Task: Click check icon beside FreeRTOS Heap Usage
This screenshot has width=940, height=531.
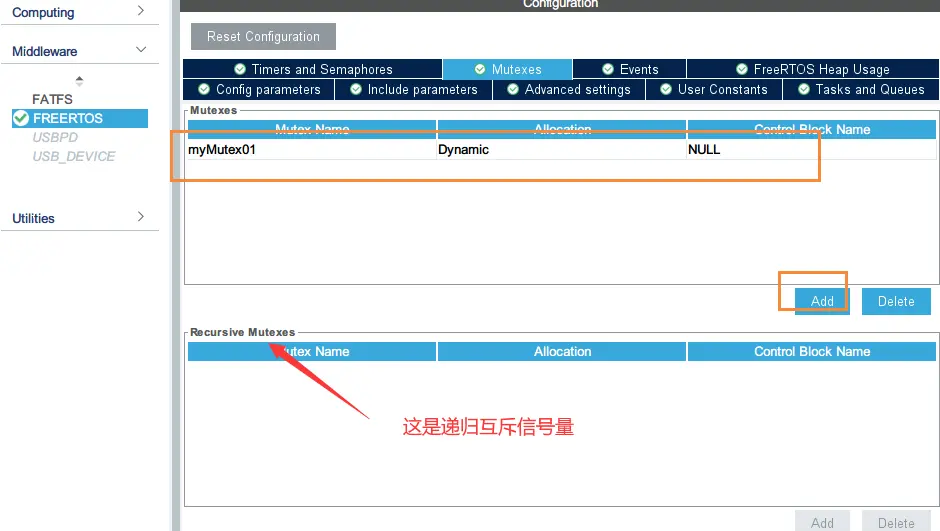Action: click(742, 69)
